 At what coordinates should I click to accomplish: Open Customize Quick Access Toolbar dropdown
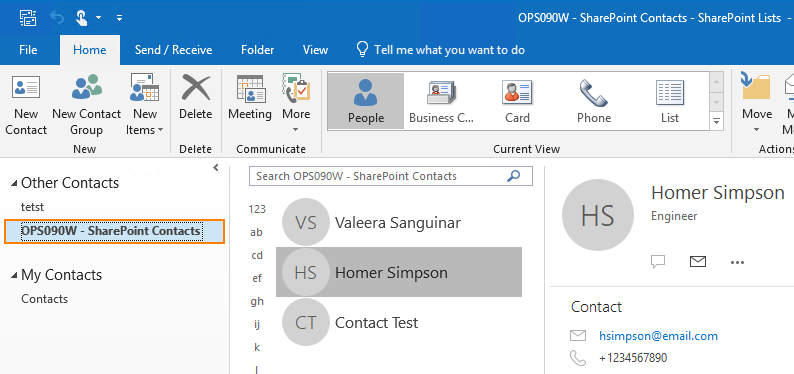click(120, 18)
